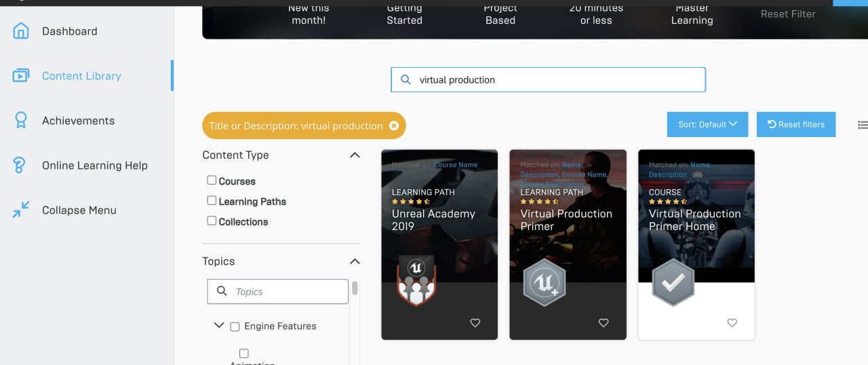The height and width of the screenshot is (365, 868).
Task: Remove the Title or Description filter chip
Action: pyautogui.click(x=394, y=126)
